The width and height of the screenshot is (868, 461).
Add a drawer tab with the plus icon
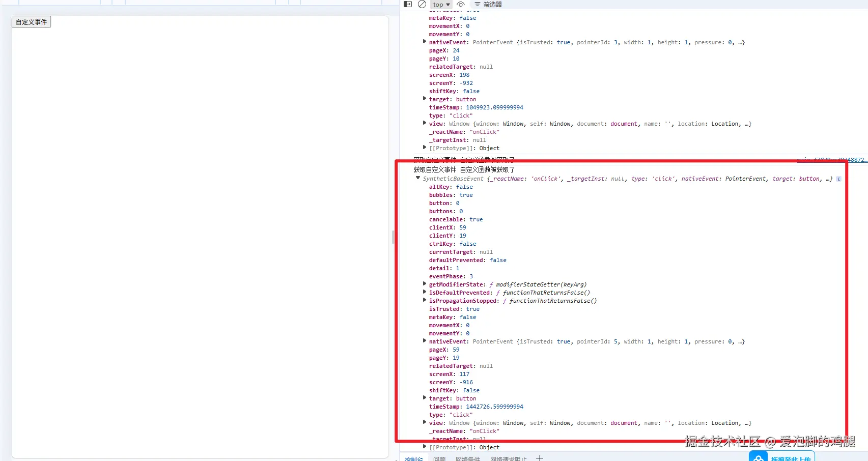click(540, 458)
